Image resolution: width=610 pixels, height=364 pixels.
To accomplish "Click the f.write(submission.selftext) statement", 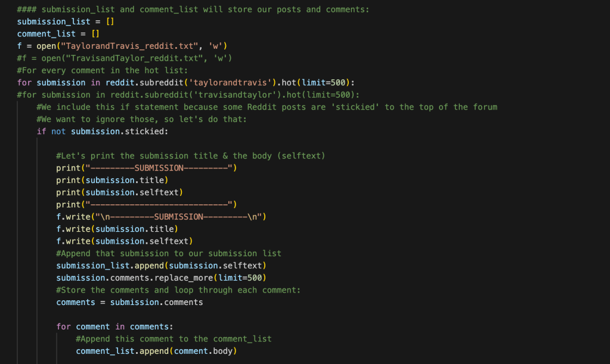I will click(124, 241).
